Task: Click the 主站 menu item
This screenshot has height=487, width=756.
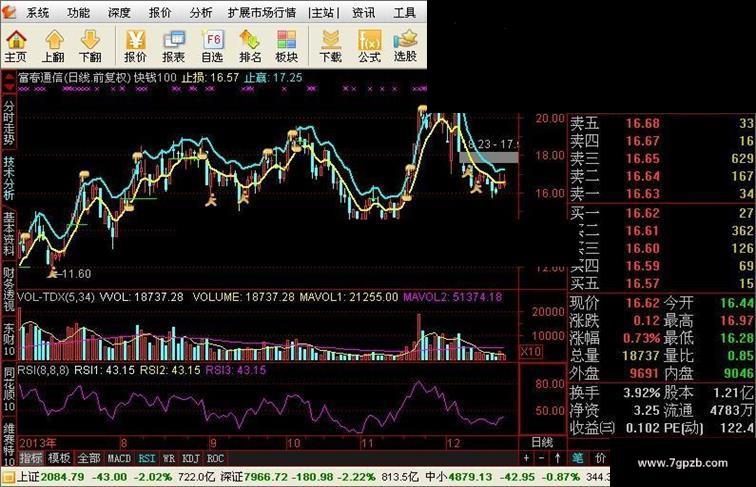Action: [x=324, y=13]
